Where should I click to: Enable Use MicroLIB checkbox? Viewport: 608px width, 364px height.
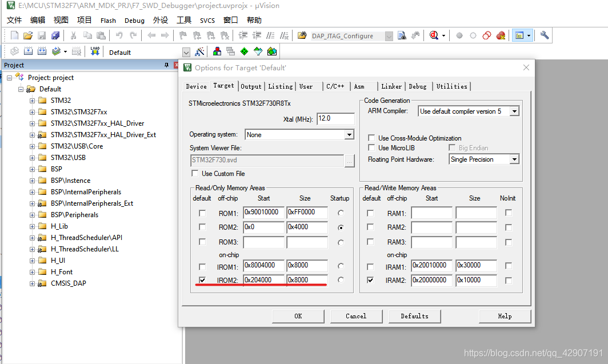(x=371, y=147)
